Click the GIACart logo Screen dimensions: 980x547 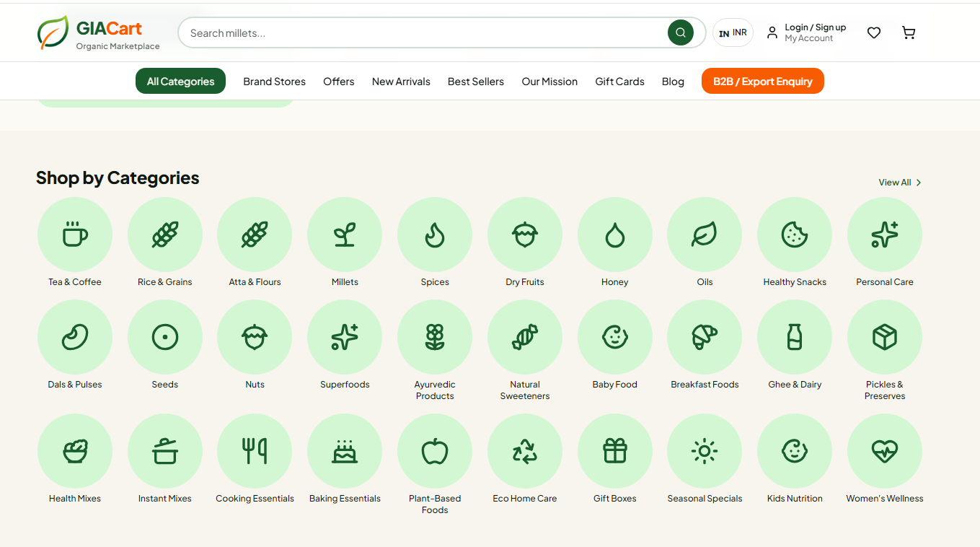pyautogui.click(x=98, y=33)
